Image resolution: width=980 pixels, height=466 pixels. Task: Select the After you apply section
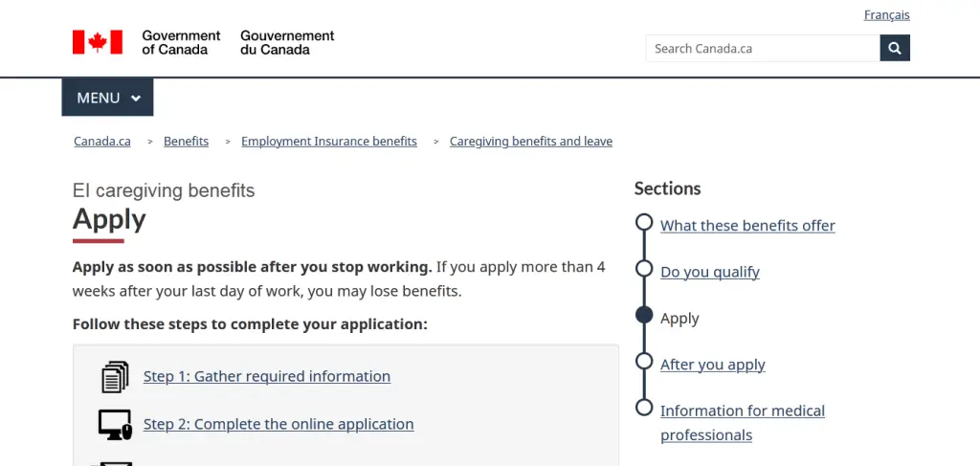pyautogui.click(x=713, y=365)
